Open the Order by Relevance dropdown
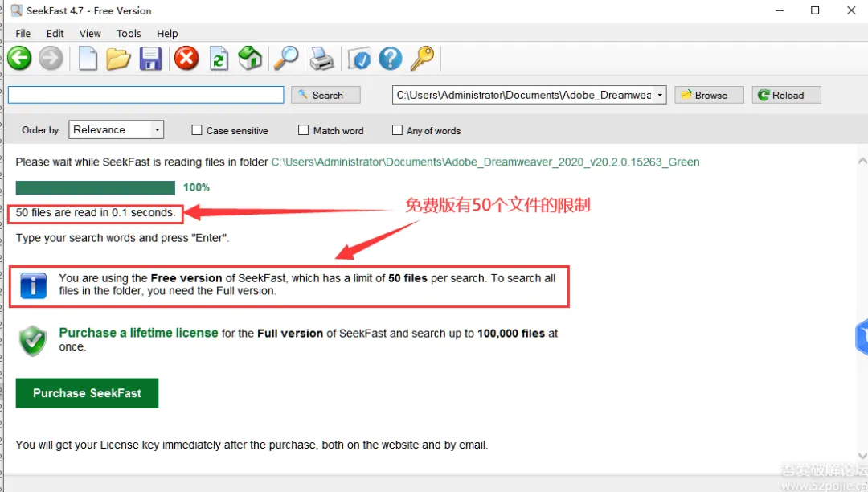Image resolution: width=868 pixels, height=492 pixels. [117, 130]
